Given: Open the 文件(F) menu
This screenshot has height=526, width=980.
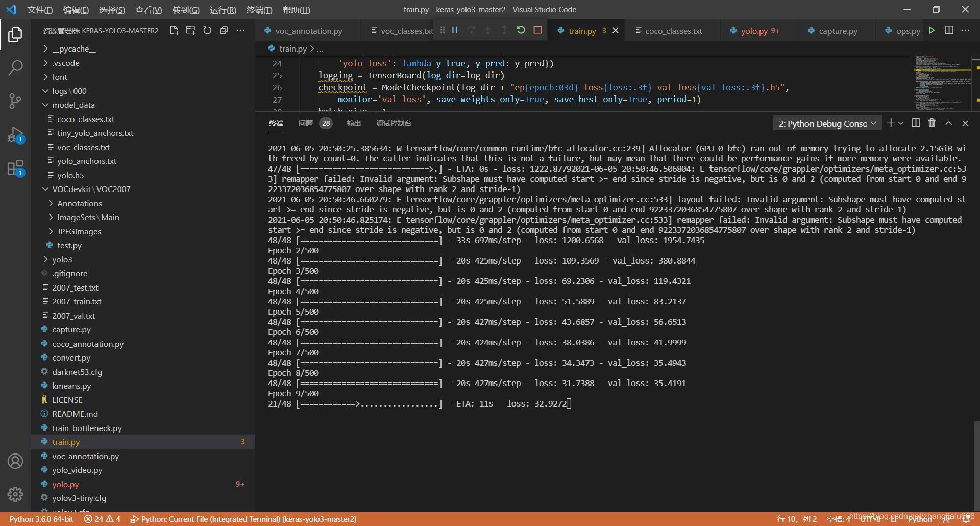Looking at the screenshot, I should pos(40,10).
